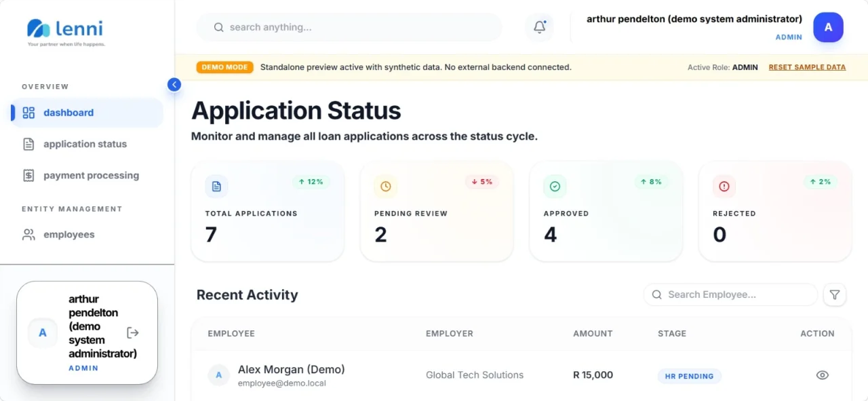
Task: Click the logout icon in the user card
Action: [133, 332]
